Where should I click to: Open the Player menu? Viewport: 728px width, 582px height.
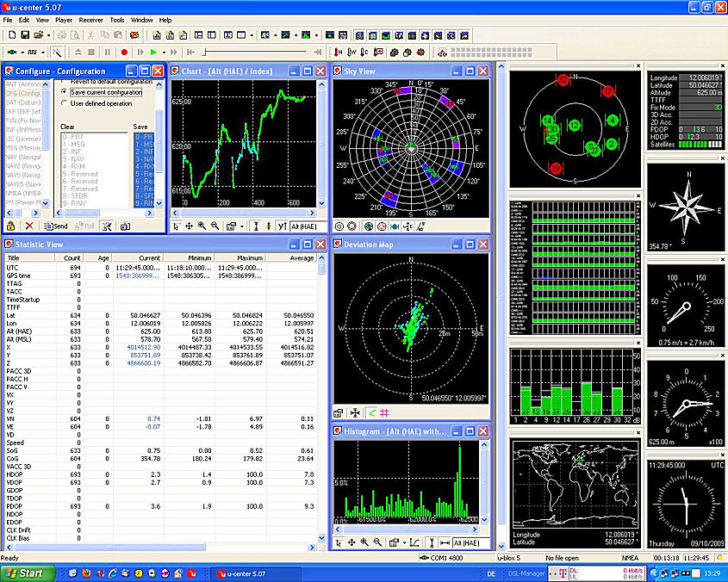pyautogui.click(x=64, y=20)
